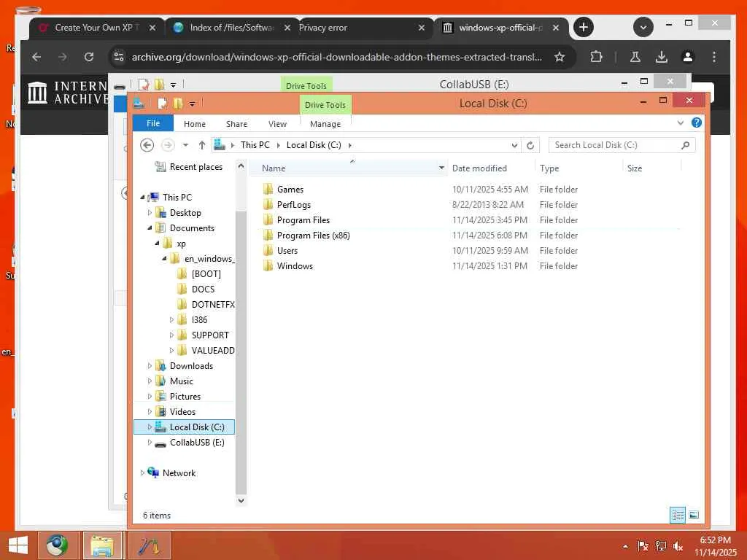The height and width of the screenshot is (560, 747).
Task: Expand CollabUSB (E:) tree node
Action: pos(150,443)
